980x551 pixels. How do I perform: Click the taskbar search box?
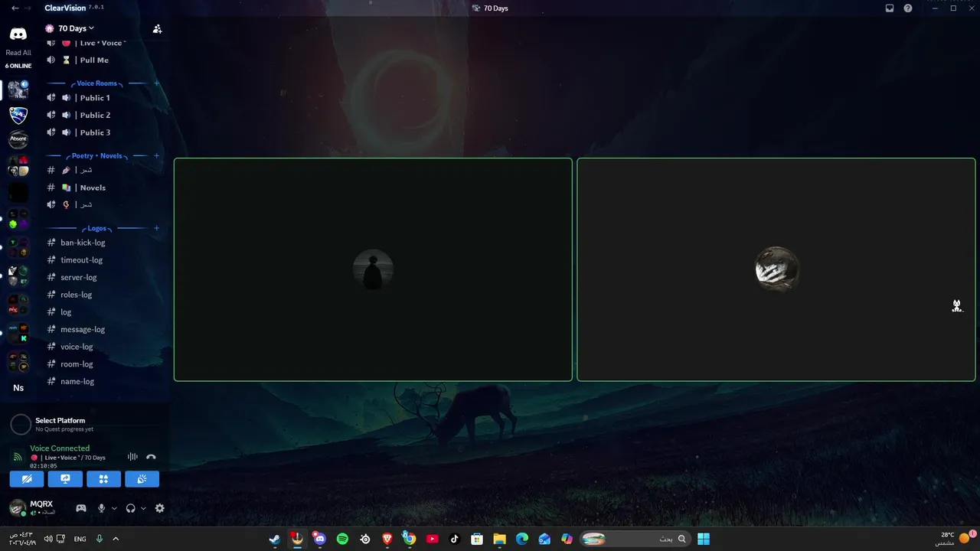[x=635, y=539]
